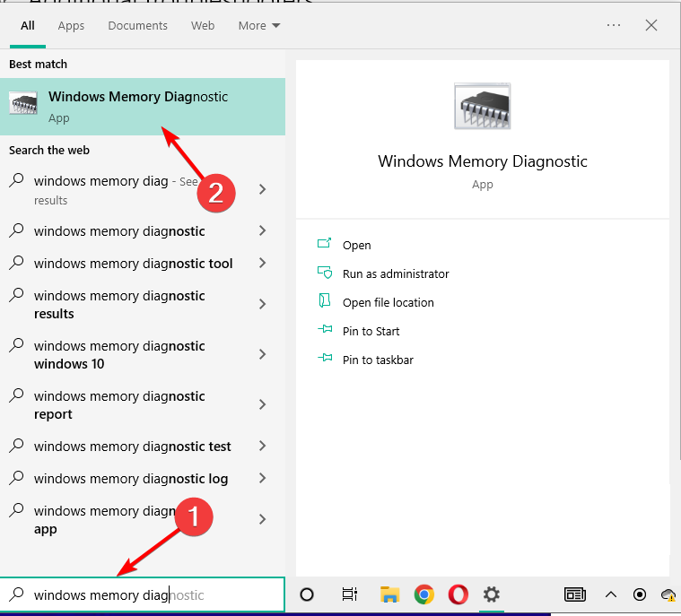The width and height of the screenshot is (681, 616).
Task: Expand 'windows memory diagnostic results' arrow
Action: 262,304
